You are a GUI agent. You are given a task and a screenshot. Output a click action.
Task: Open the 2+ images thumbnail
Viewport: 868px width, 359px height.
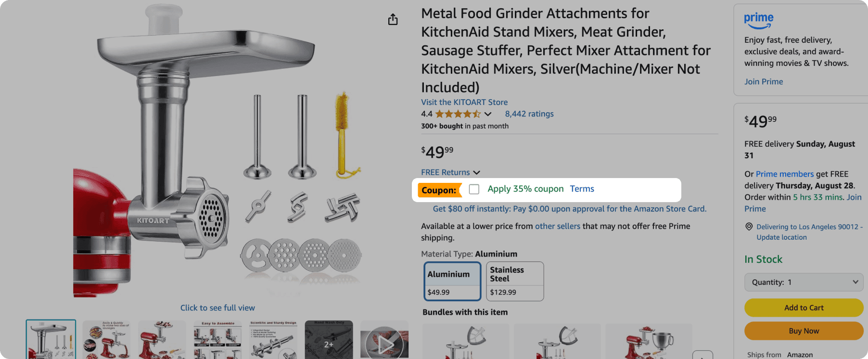[x=329, y=344]
